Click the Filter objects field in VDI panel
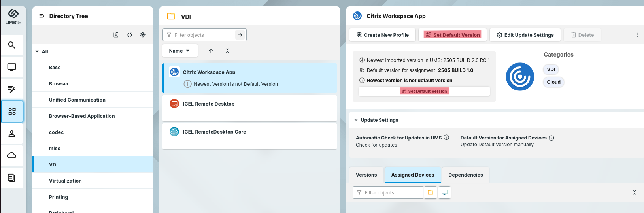This screenshot has width=644, height=213. [x=202, y=35]
